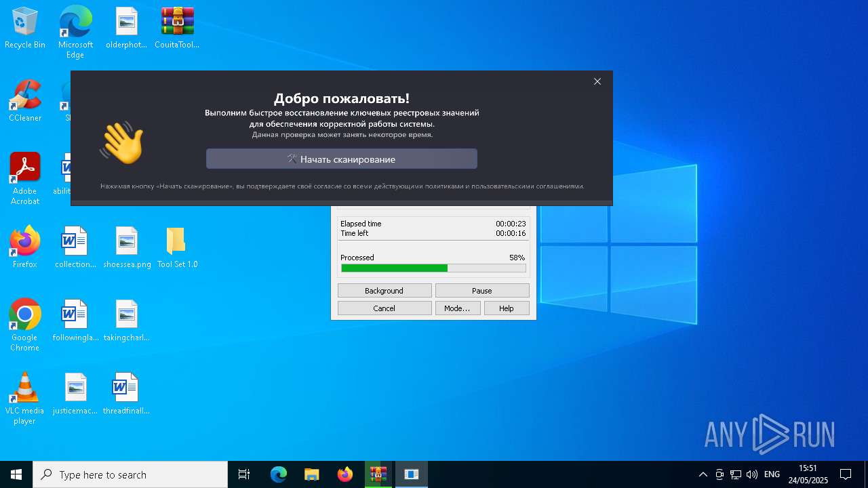Open the followingla... Word document
The height and width of the screenshot is (488, 868).
coord(75,321)
